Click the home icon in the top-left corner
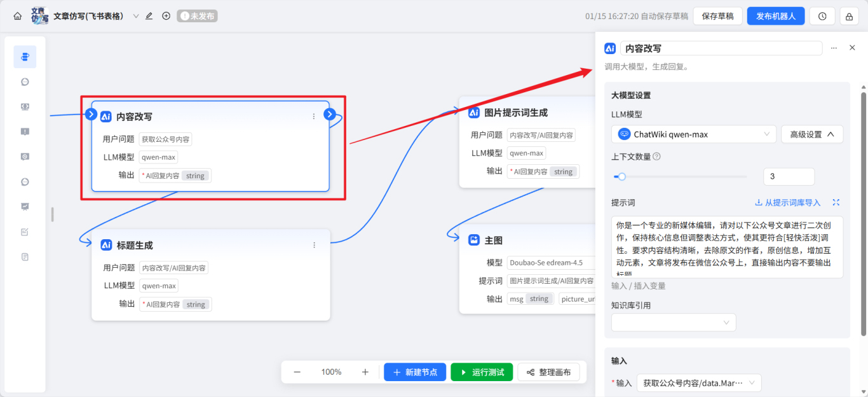The image size is (868, 397). 17,15
